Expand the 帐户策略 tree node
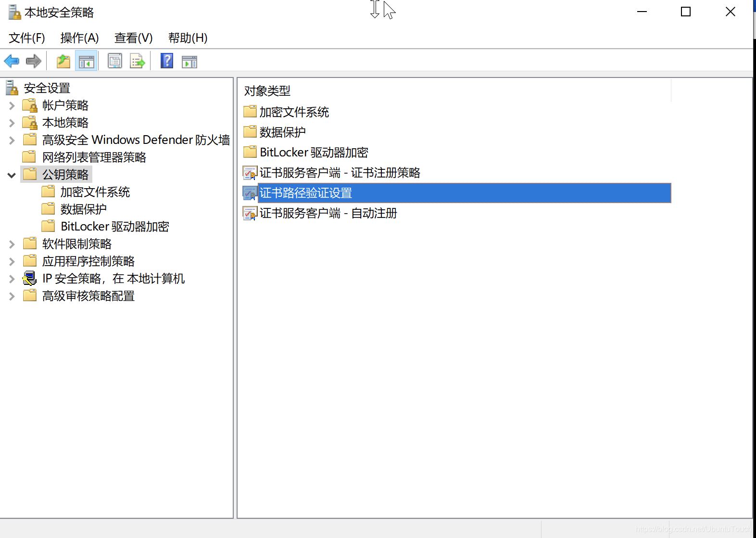The width and height of the screenshot is (756, 538). (12, 105)
